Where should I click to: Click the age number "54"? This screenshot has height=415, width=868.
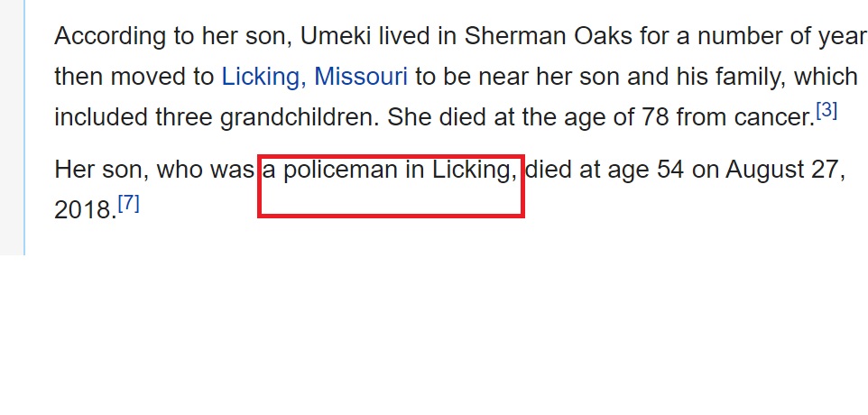pyautogui.click(x=669, y=171)
